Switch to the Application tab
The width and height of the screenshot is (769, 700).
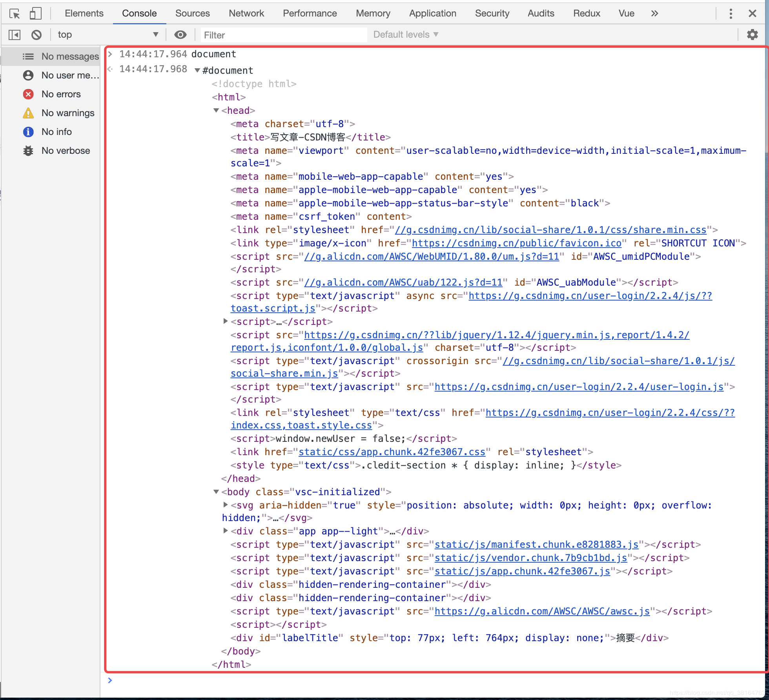click(x=433, y=14)
